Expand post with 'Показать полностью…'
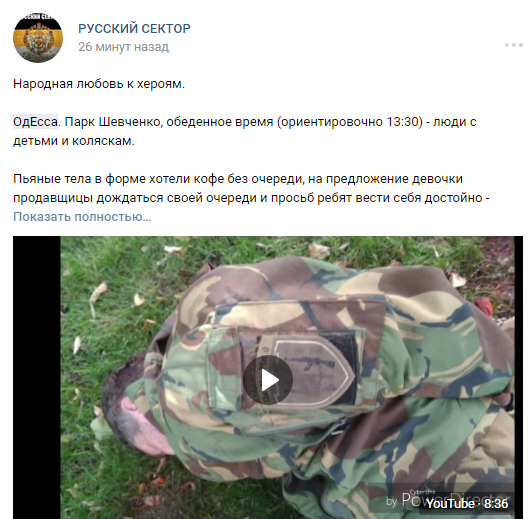Screen dimensions: 532x519 [x=82, y=217]
